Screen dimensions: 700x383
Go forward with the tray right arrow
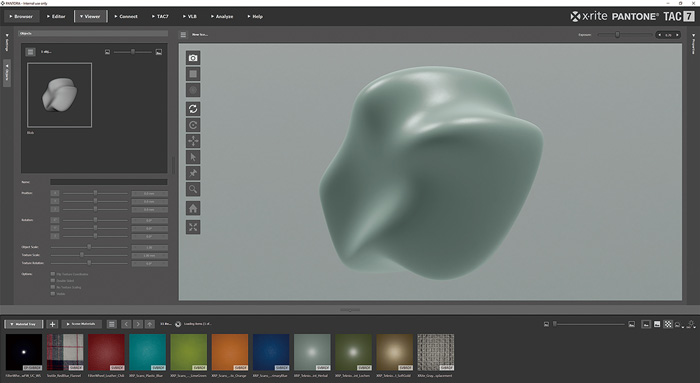[x=138, y=324]
